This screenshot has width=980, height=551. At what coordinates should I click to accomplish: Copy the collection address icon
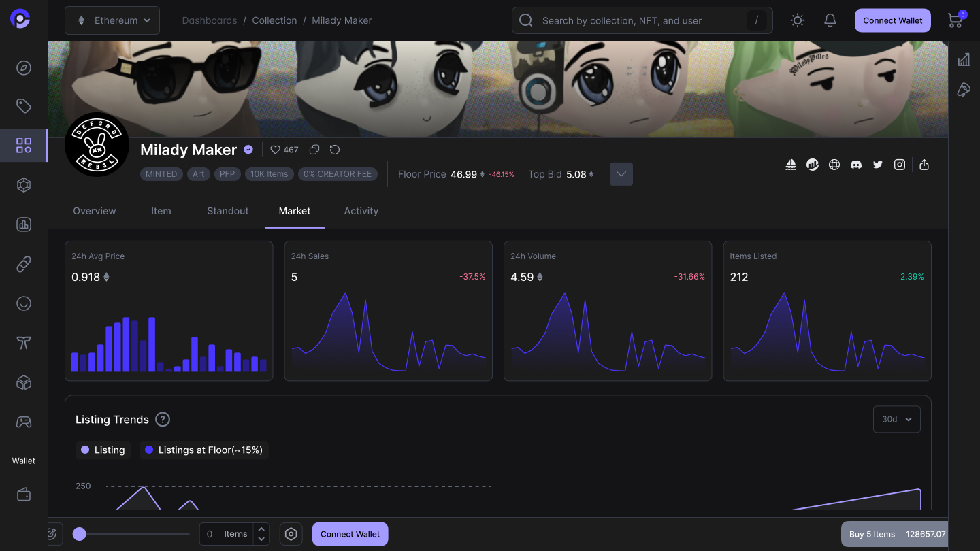(314, 150)
